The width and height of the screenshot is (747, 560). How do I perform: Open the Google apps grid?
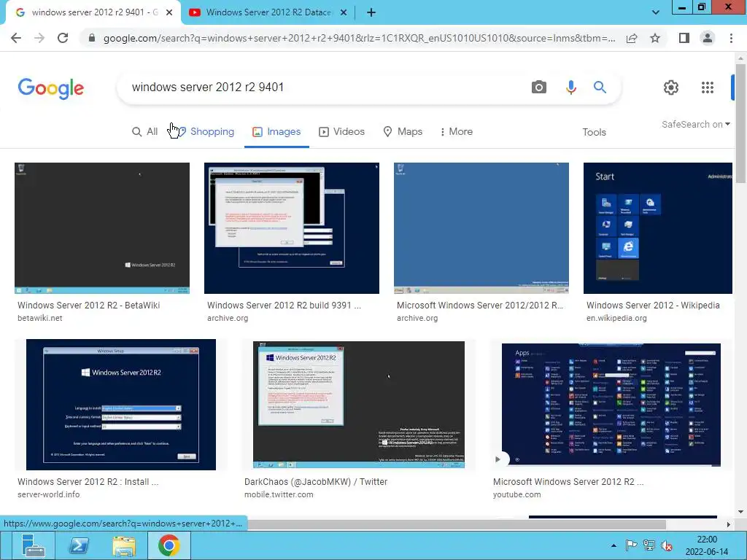click(x=708, y=87)
